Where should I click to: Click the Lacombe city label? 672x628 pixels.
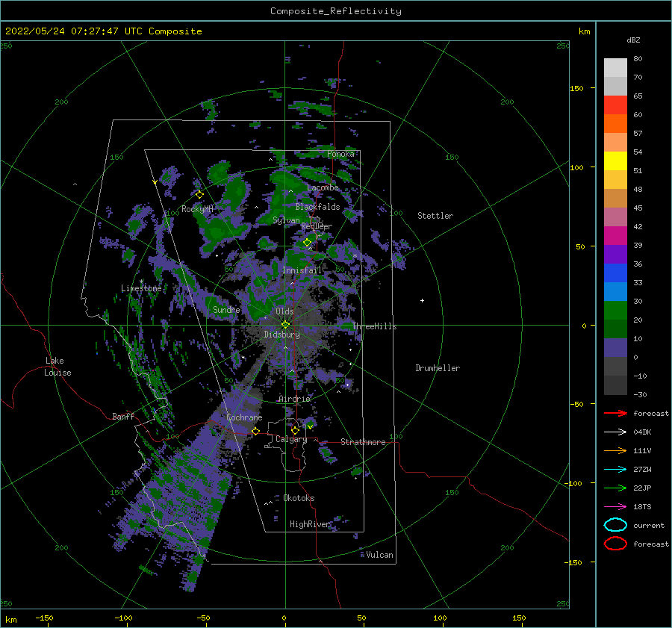point(323,187)
